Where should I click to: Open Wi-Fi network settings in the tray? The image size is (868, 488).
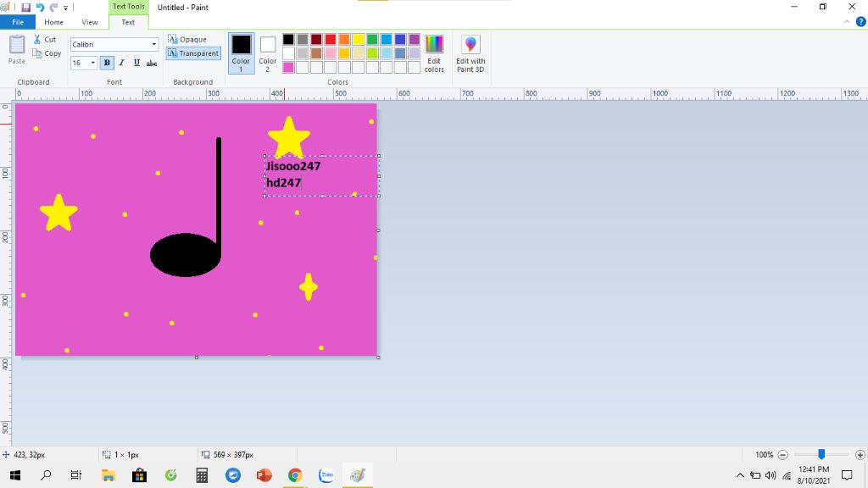786,475
